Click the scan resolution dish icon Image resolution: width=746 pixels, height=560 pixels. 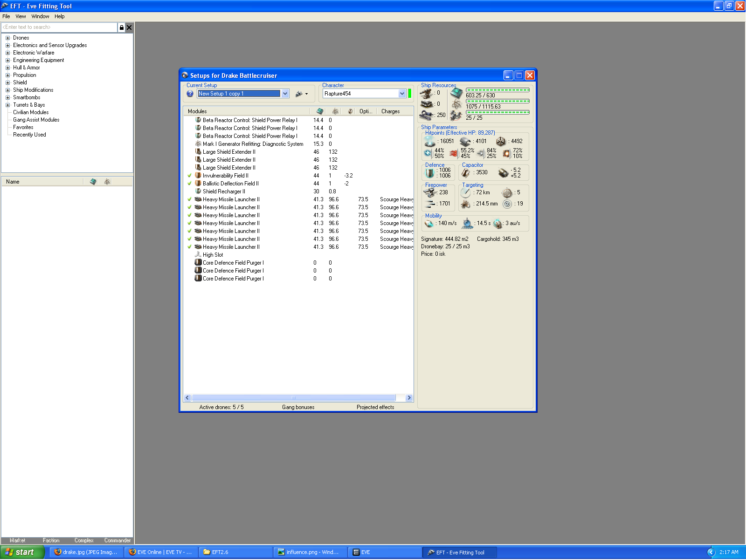pos(466,204)
